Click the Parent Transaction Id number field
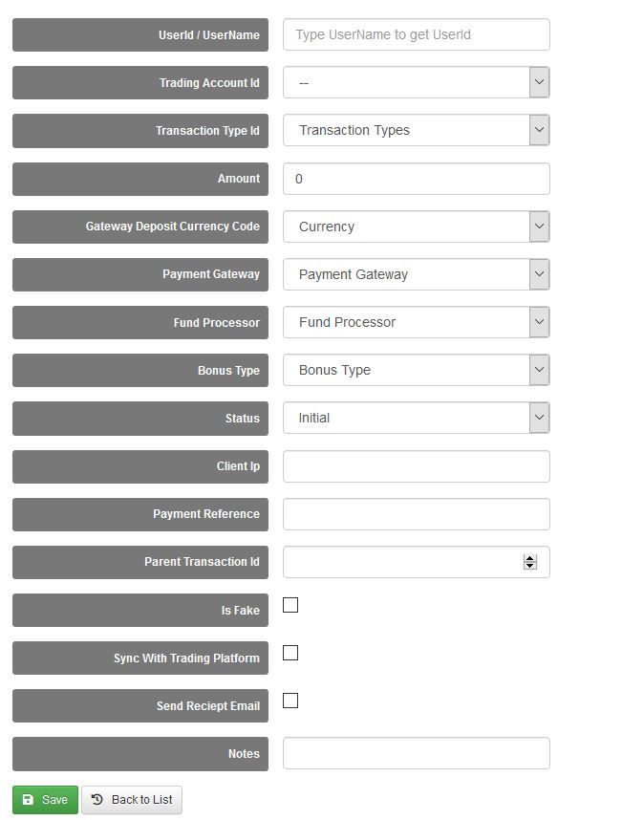The width and height of the screenshot is (644, 820). 401,562
